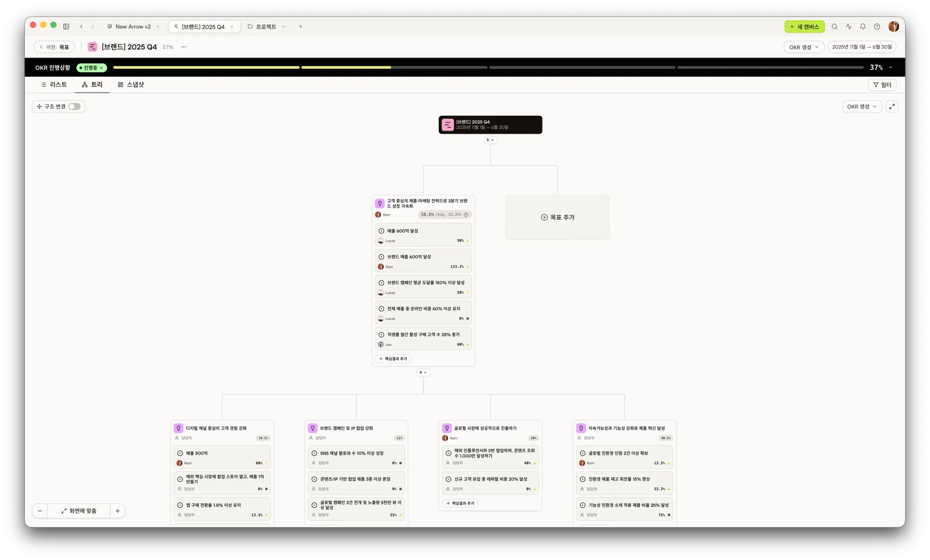Screen dimensions: 930x560
Task: Go back with the left arrow
Action: 81,27
